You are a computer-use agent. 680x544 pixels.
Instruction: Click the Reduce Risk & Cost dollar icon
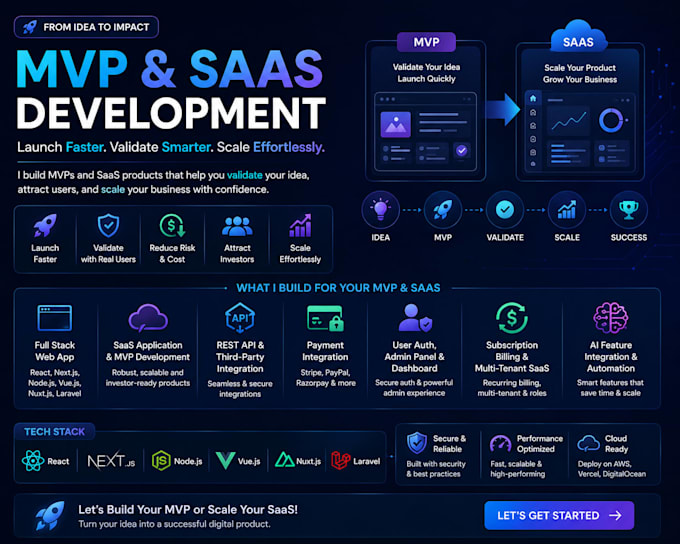coord(172,225)
